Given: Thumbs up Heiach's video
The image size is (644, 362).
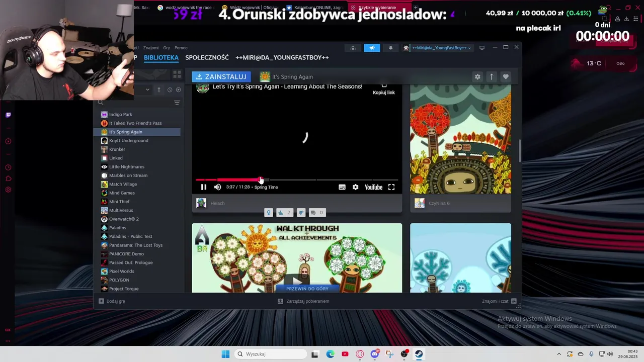Looking at the screenshot, I should (x=285, y=213).
